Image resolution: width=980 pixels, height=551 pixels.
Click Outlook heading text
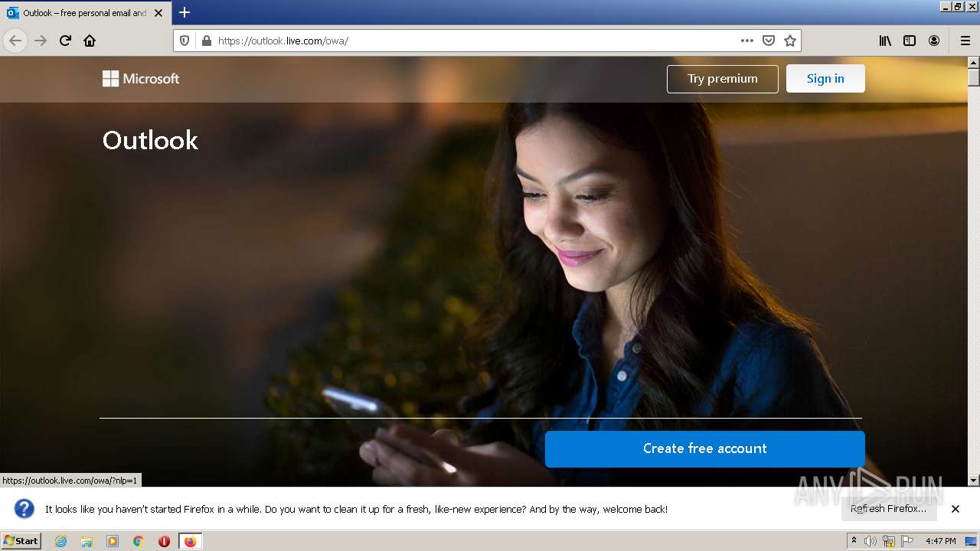click(x=150, y=140)
